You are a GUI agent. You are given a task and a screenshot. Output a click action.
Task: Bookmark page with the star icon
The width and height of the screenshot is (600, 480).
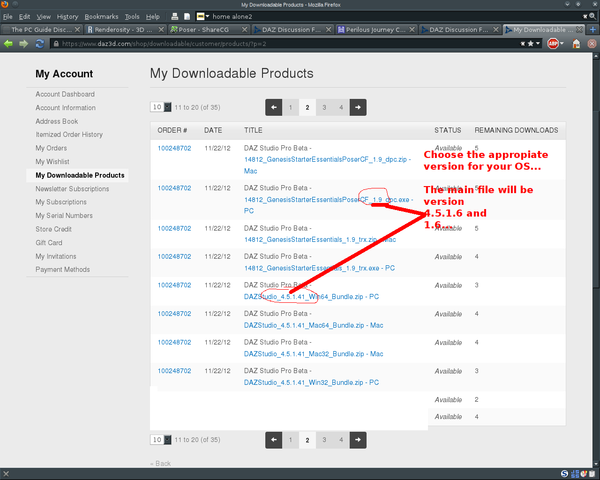point(530,44)
